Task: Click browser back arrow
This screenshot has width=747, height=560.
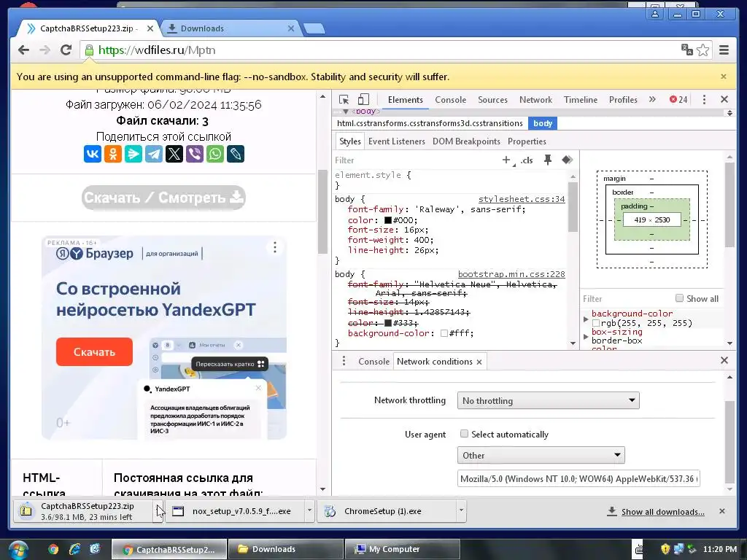Action: click(x=24, y=50)
